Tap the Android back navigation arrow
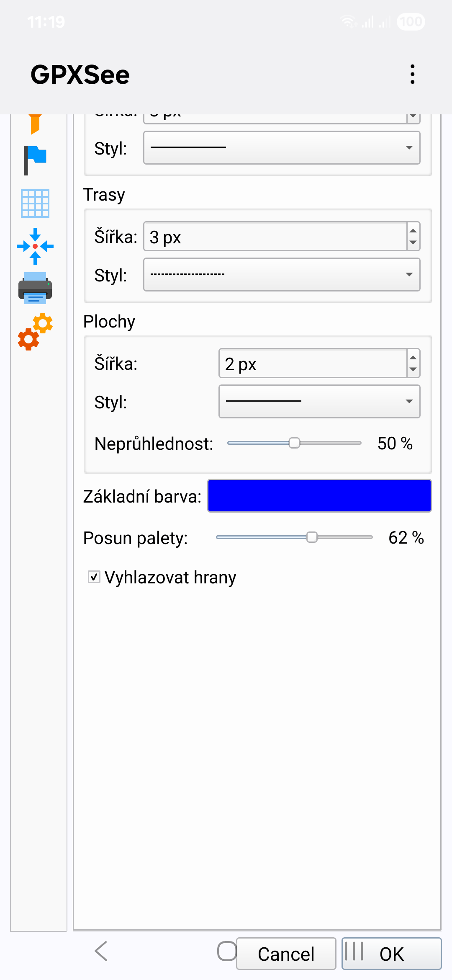This screenshot has width=452, height=980. coord(101,951)
